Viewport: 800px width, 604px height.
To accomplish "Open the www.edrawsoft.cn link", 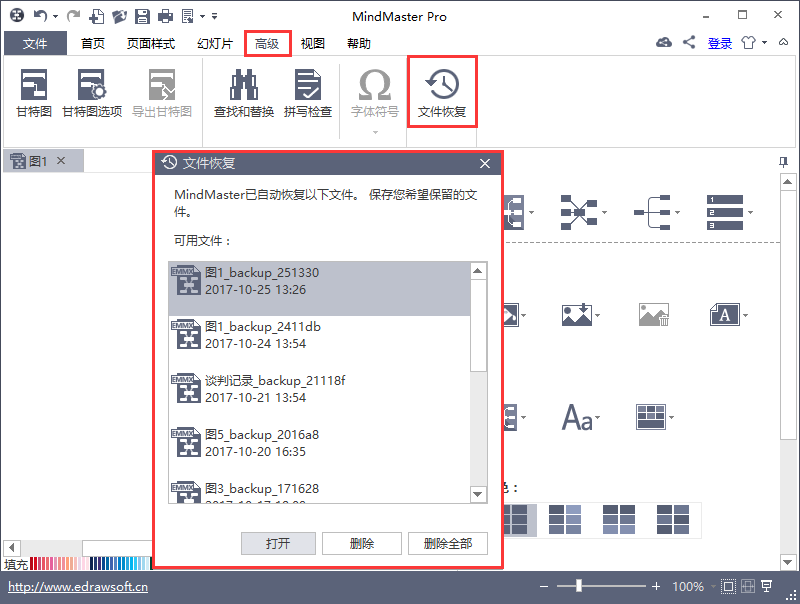I will coord(77,587).
